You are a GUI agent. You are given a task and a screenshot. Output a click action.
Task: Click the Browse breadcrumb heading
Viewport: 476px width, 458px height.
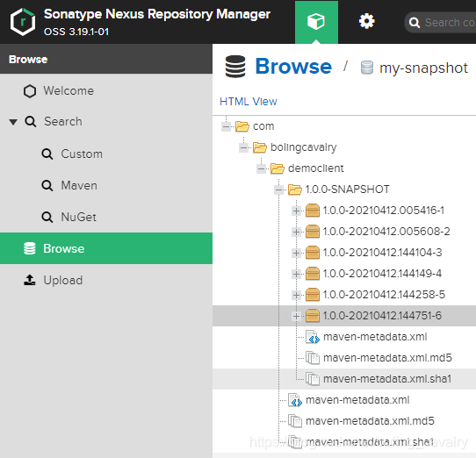pos(293,66)
